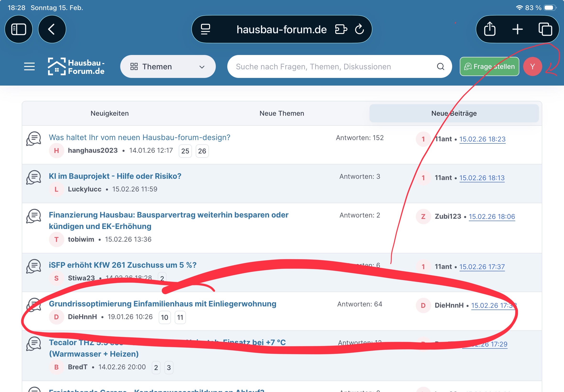The image size is (564, 392).
Task: Click the Frage stellen button
Action: [x=489, y=66]
